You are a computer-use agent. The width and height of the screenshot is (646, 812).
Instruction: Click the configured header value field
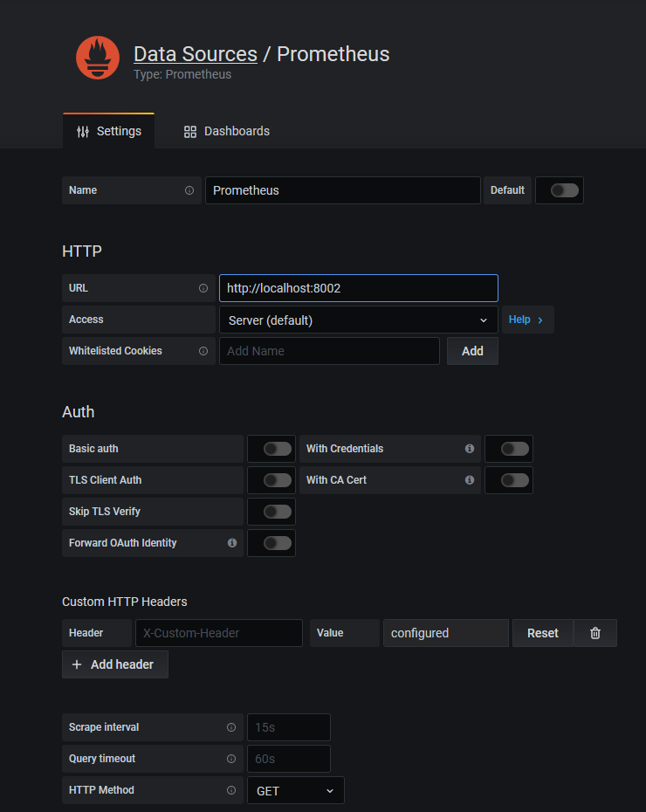point(446,633)
